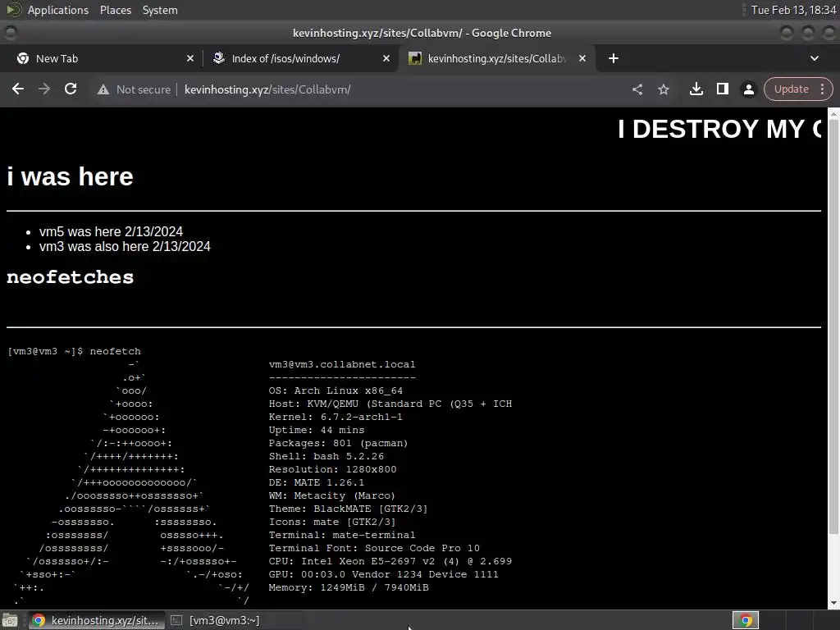
Task: Click the clock showing Tue Feb 13
Action: point(793,10)
